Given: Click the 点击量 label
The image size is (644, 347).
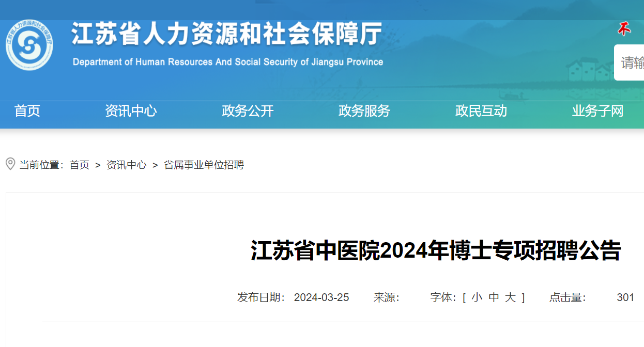Looking at the screenshot, I should [568, 297].
